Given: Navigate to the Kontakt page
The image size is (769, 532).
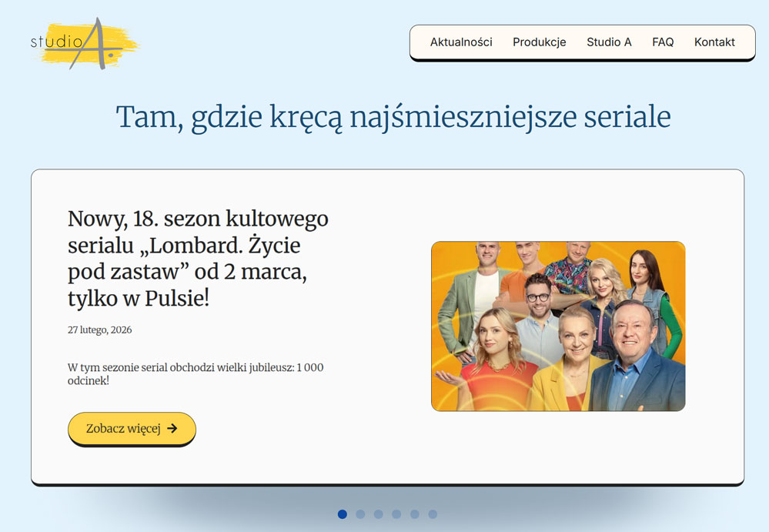Looking at the screenshot, I should tap(714, 42).
